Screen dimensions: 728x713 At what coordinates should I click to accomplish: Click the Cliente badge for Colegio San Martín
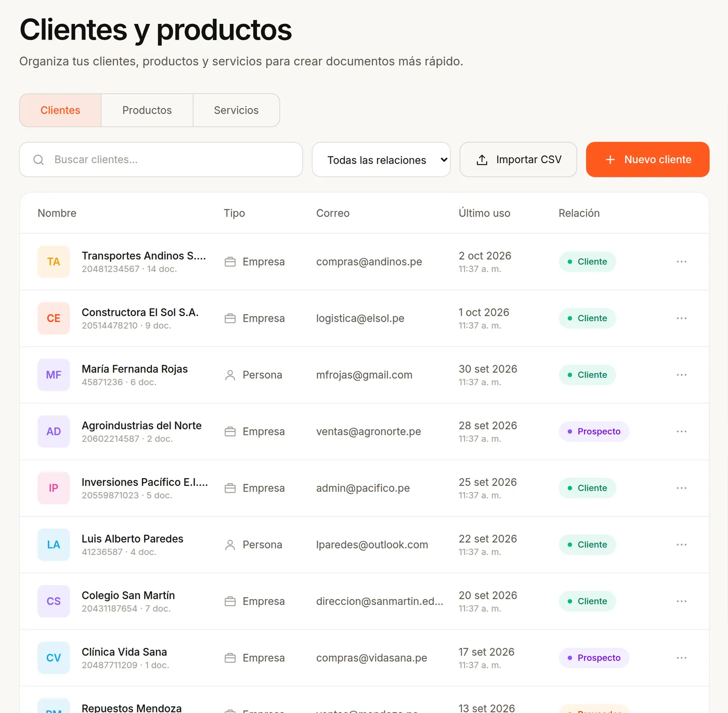588,601
